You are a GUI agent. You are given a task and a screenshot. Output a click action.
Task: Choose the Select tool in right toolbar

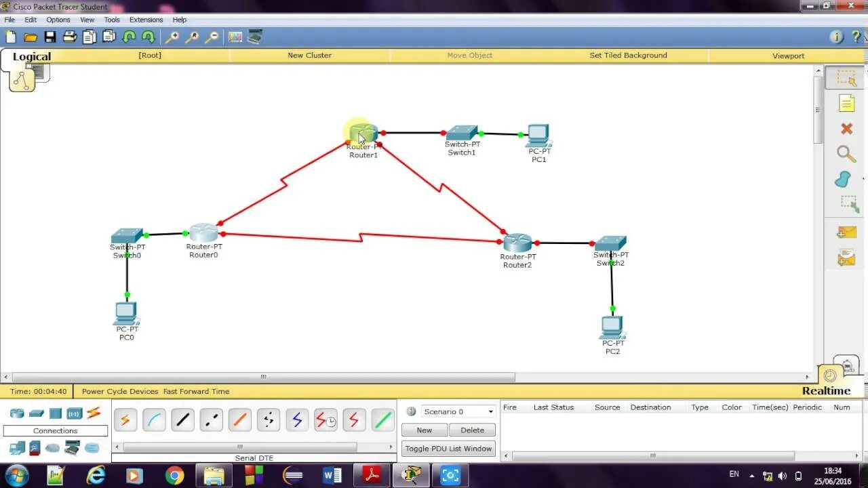pyautogui.click(x=846, y=79)
